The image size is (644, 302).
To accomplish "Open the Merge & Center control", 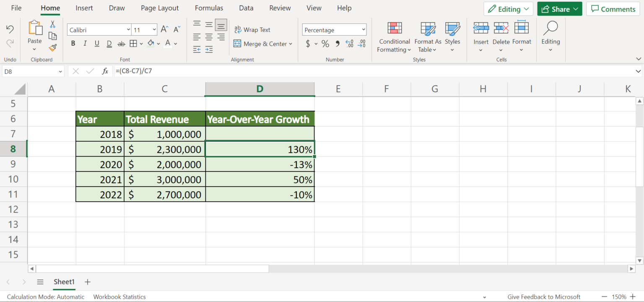I will pyautogui.click(x=263, y=44).
